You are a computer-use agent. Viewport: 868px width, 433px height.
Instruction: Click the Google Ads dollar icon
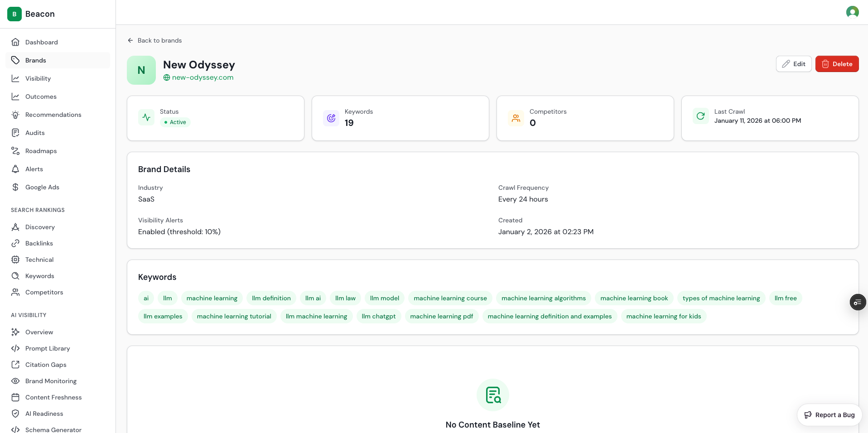[15, 187]
